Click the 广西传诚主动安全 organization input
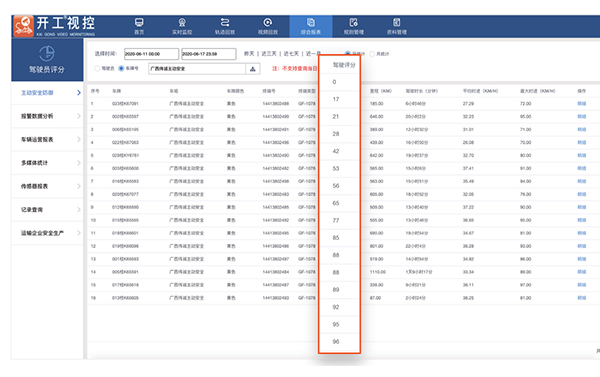 tap(197, 69)
